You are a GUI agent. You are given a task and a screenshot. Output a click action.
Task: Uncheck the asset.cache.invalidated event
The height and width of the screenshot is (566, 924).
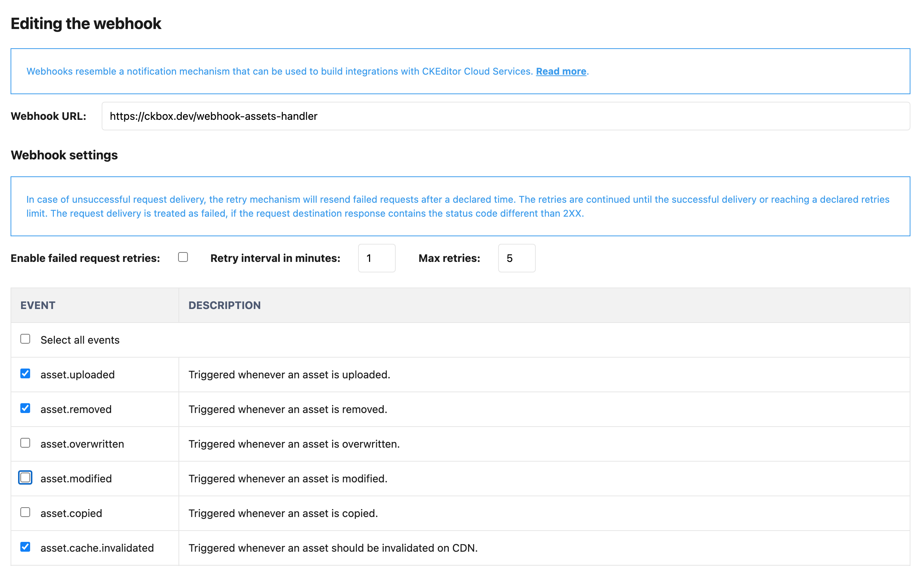(x=25, y=547)
